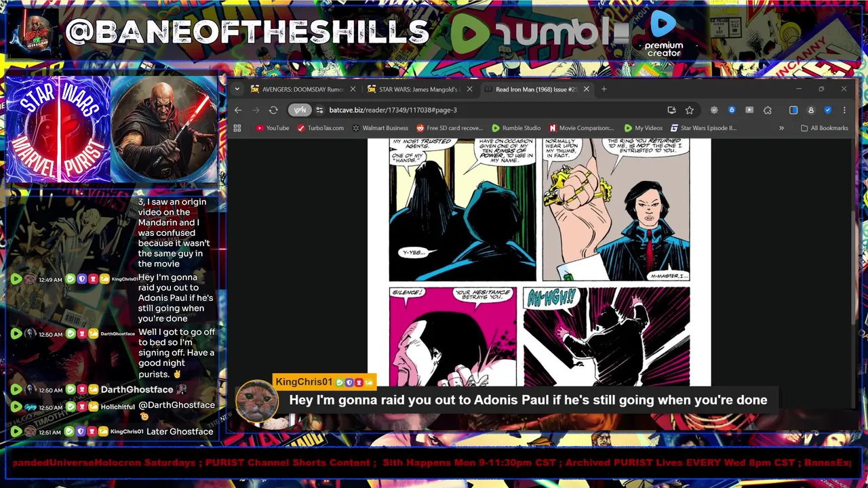Click the chat username Holichitful
868x488 pixels.
(117, 407)
